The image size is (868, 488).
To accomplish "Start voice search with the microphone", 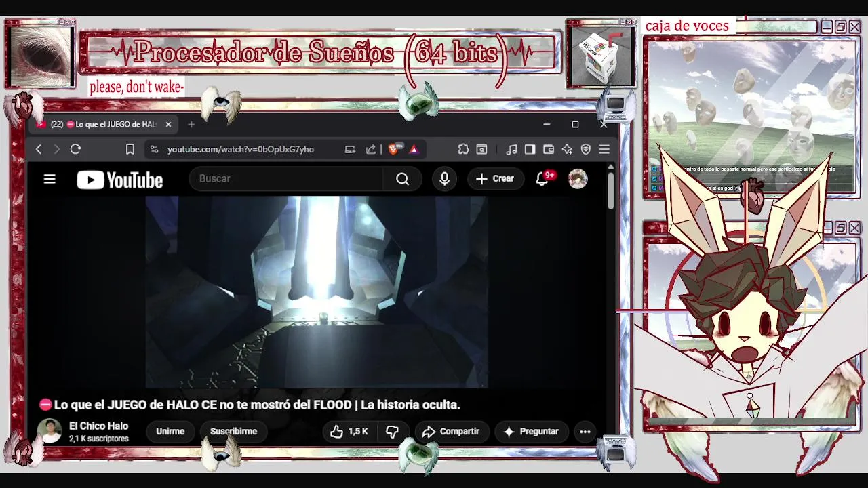I will pyautogui.click(x=444, y=179).
